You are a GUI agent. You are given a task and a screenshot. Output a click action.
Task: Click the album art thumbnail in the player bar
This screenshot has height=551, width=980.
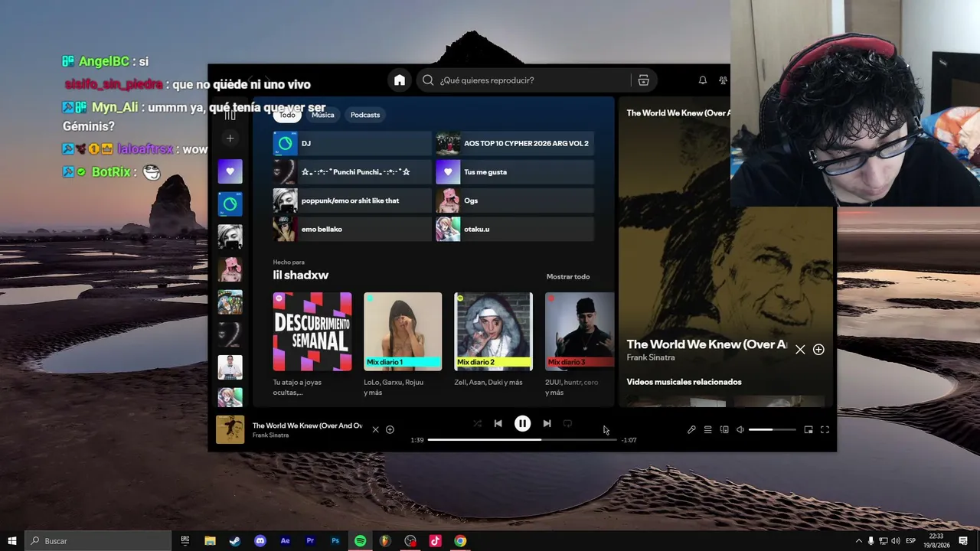230,430
